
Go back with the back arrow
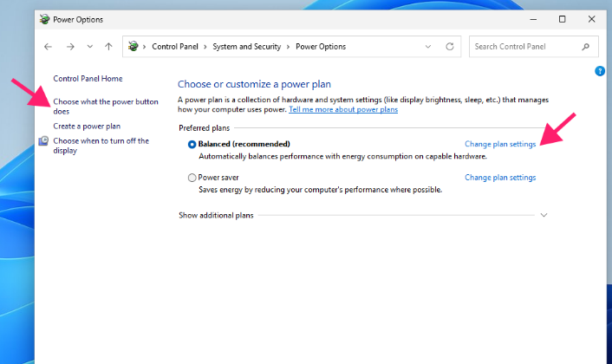click(48, 47)
